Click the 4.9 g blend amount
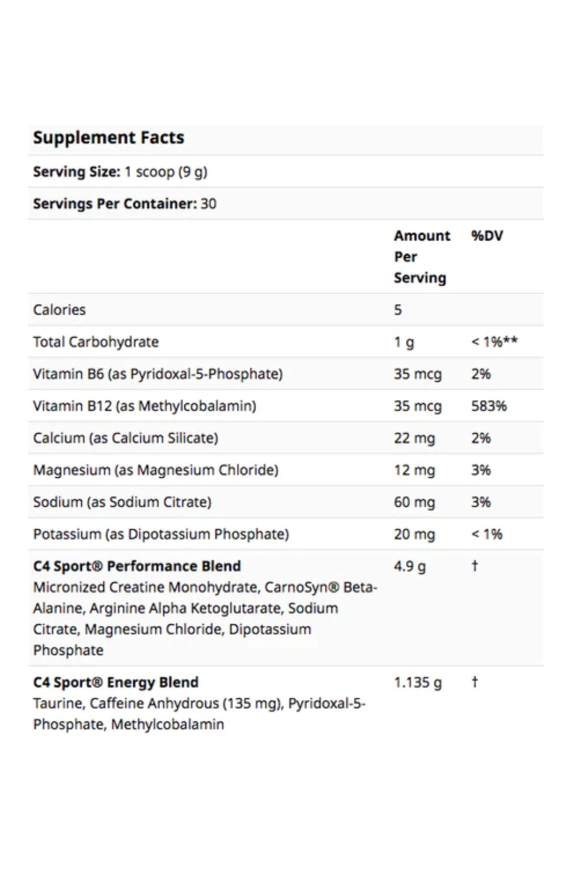Image resolution: width=588 pixels, height=882 pixels. [410, 566]
